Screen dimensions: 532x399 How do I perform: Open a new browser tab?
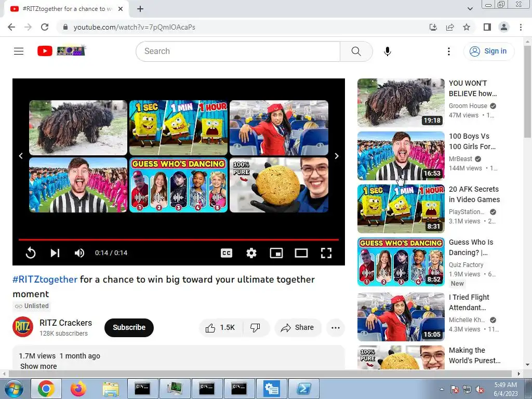[140, 9]
